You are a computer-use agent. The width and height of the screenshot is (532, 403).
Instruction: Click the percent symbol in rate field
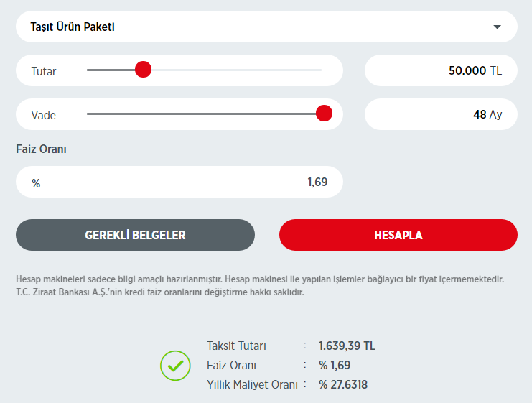(x=36, y=183)
